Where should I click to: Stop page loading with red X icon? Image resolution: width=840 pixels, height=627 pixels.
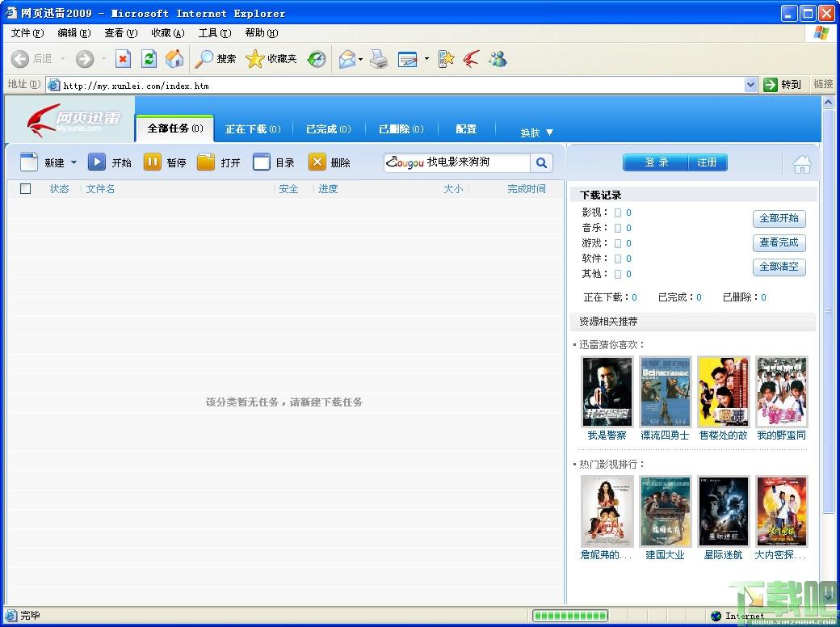coord(124,58)
